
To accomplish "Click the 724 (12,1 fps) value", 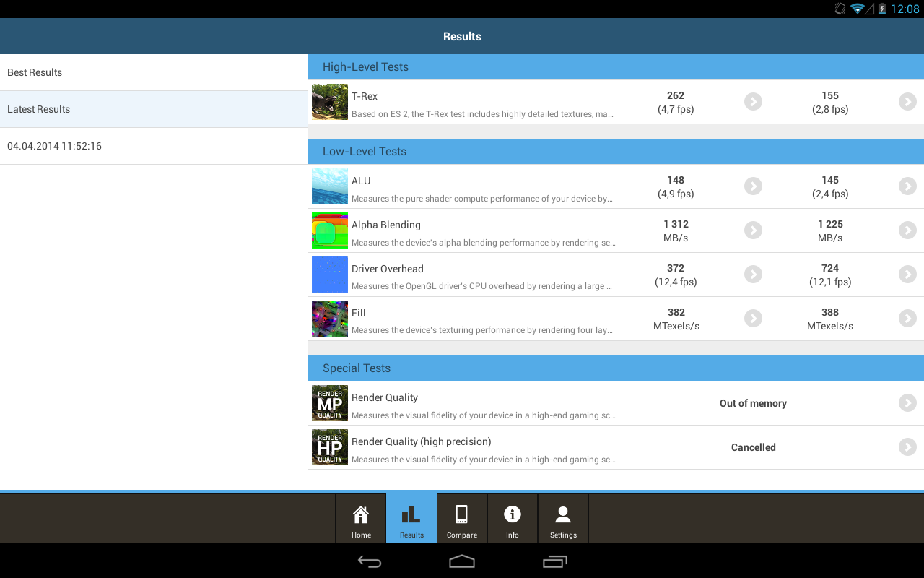I will pos(830,275).
